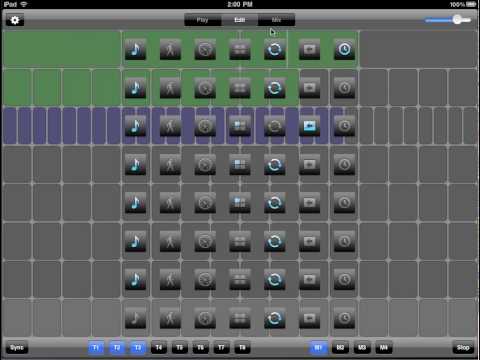Tap the dimmed music note icon in bottom row
480x360 pixels.
(135, 318)
